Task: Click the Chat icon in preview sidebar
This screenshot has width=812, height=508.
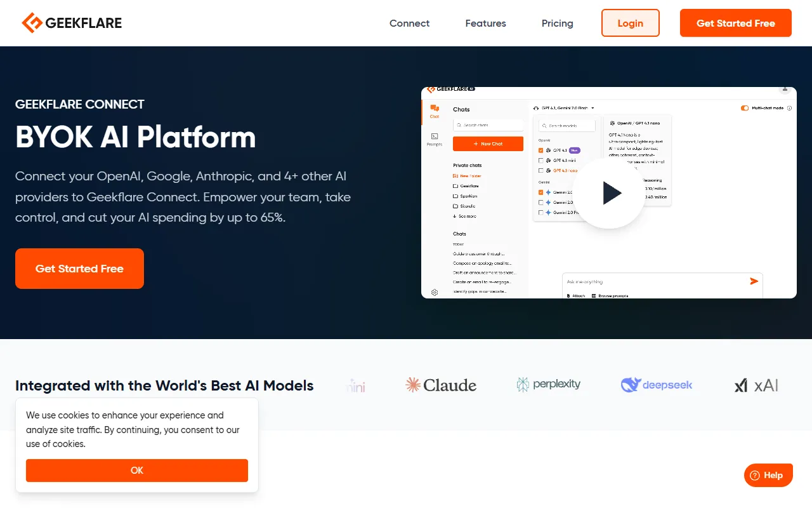Action: coord(435,111)
